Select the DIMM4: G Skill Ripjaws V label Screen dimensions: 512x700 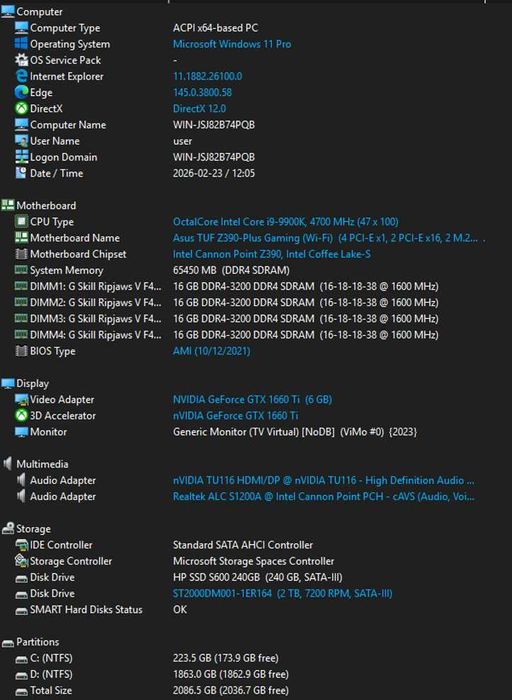[x=96, y=334]
